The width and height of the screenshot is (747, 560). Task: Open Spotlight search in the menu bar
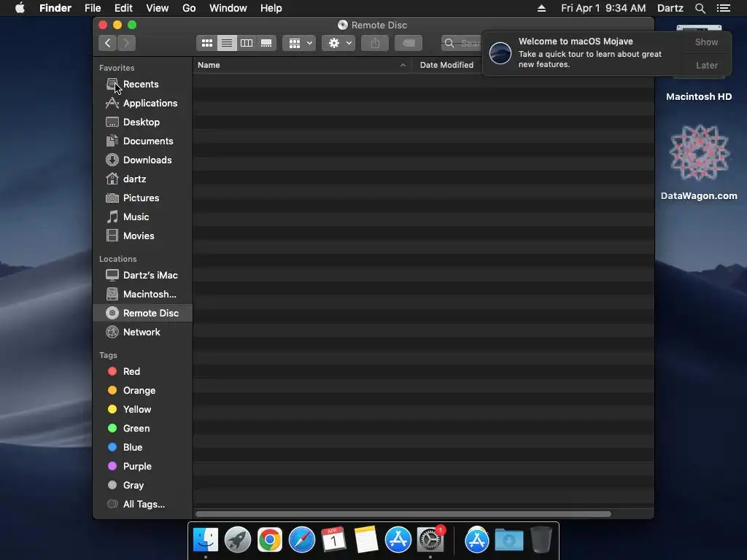[x=700, y=8]
